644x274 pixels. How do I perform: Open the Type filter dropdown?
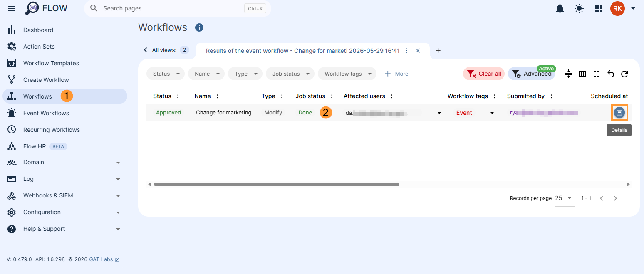click(x=245, y=74)
